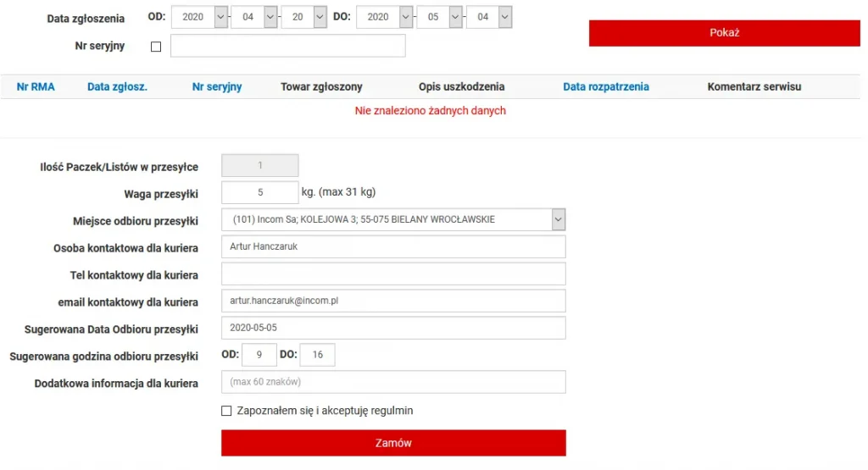Enable the Nr seryjny filter checkbox
This screenshot has height=470, width=868.
tap(156, 47)
